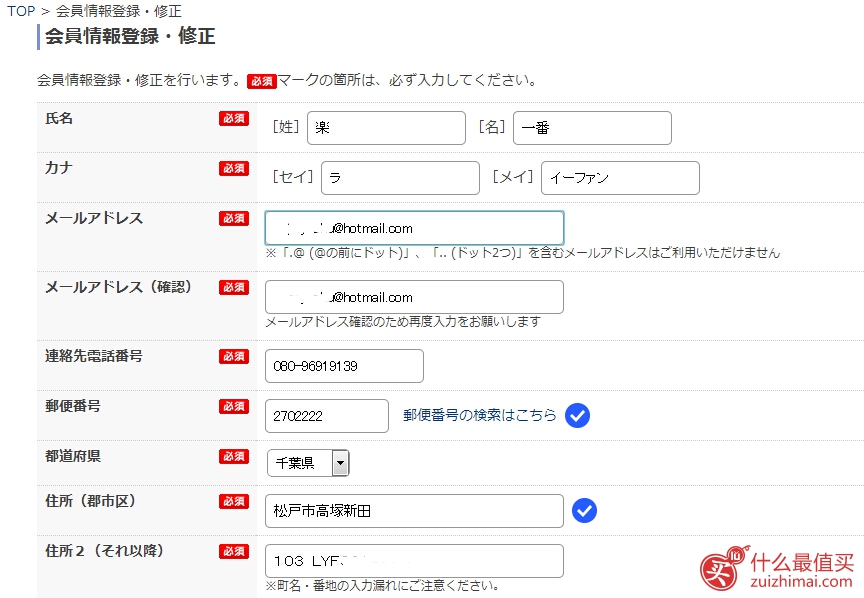Focus the 名 given name input field
Image resolution: width=864 pixels, height=598 pixels.
(x=592, y=128)
